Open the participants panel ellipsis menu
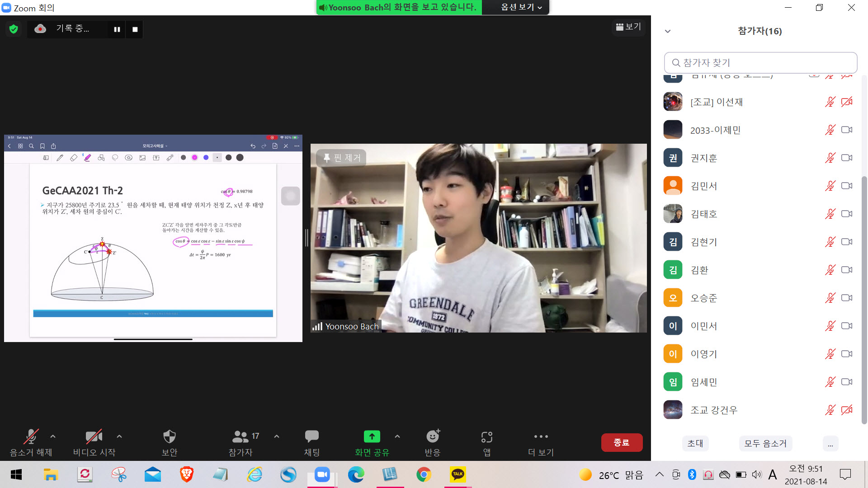This screenshot has width=868, height=488. click(x=830, y=443)
